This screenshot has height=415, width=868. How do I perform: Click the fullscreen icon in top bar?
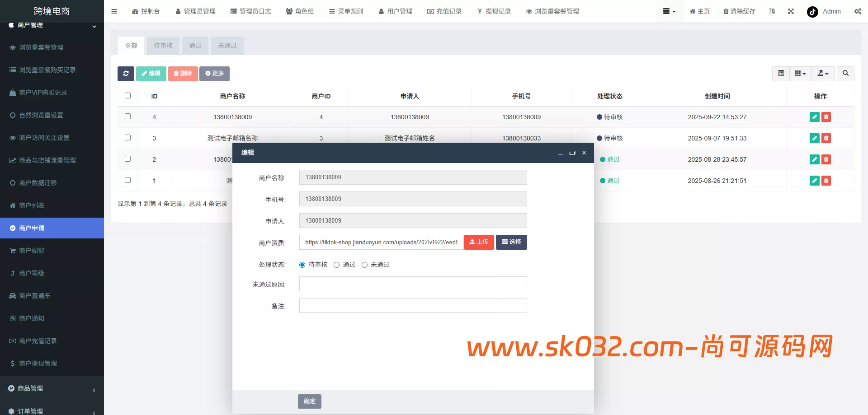pyautogui.click(x=791, y=11)
